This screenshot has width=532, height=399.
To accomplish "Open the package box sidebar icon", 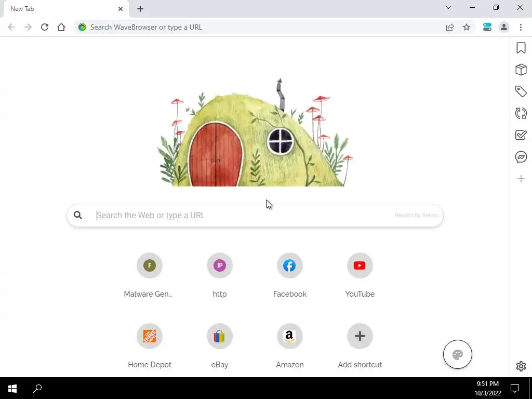I will pyautogui.click(x=521, y=70).
